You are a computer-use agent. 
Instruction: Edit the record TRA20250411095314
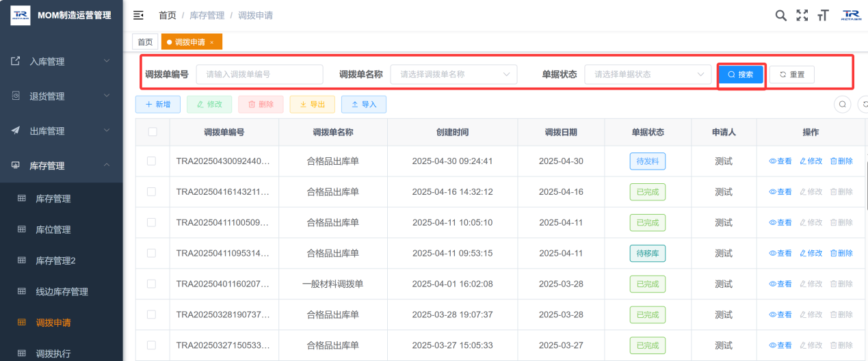pyautogui.click(x=811, y=253)
